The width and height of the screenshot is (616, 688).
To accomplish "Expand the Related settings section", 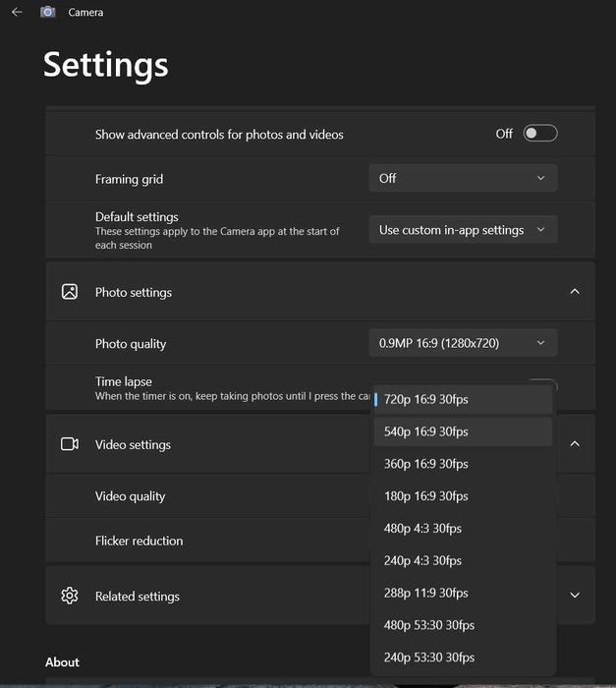I will (x=575, y=596).
